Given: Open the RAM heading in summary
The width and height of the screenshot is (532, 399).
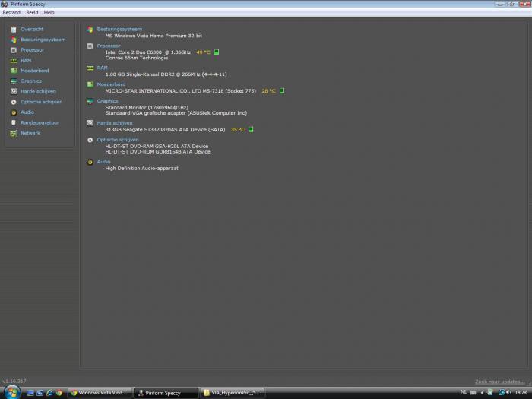Looking at the screenshot, I should pyautogui.click(x=102, y=68).
